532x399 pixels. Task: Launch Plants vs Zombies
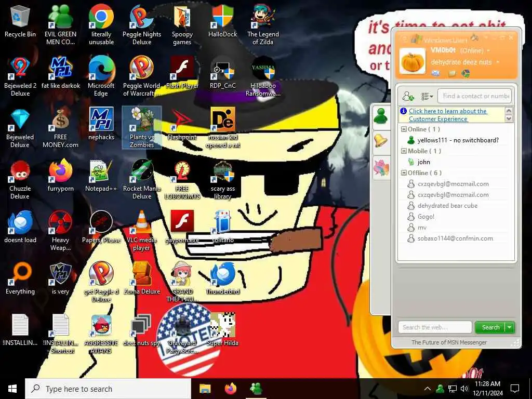click(142, 128)
